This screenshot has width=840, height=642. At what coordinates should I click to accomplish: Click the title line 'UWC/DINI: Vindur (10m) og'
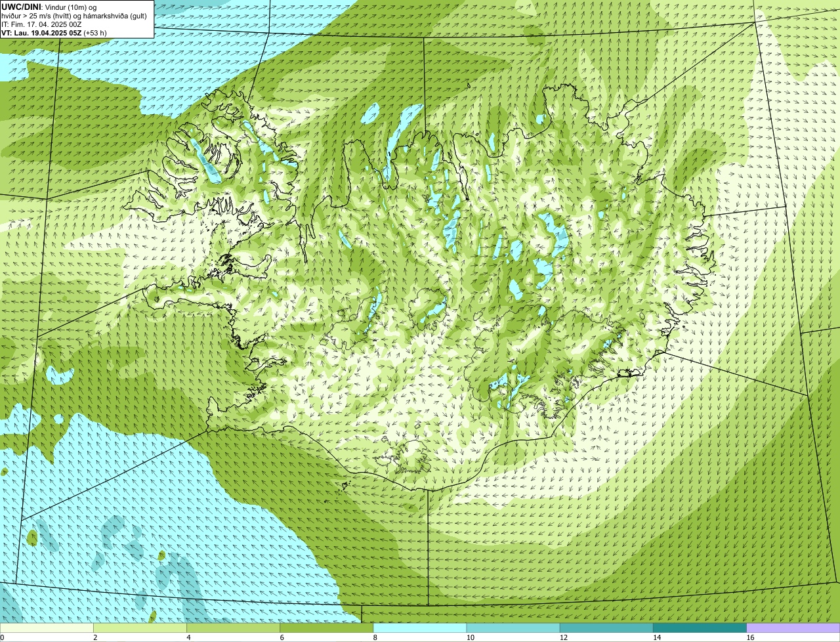coord(49,7)
